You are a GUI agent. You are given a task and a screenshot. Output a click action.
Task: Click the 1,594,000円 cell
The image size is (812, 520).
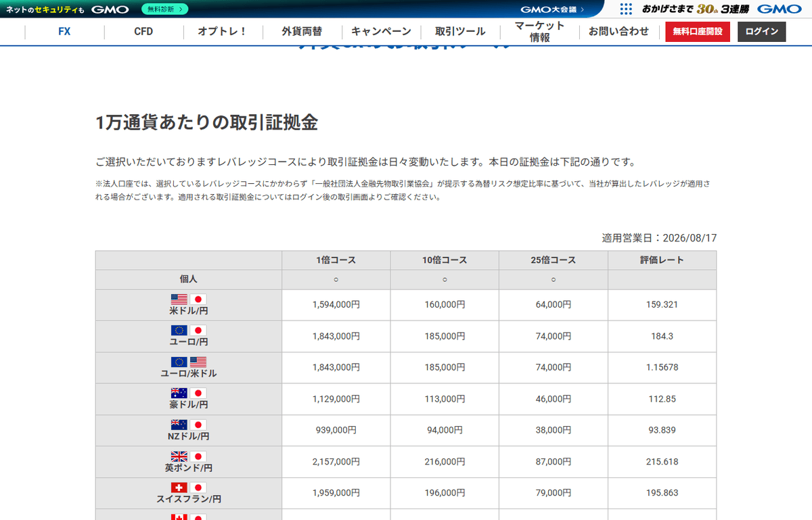(x=336, y=305)
